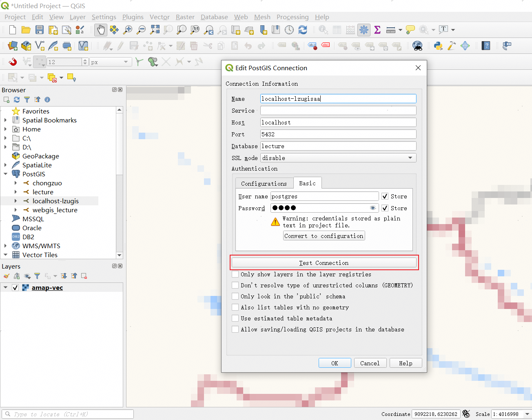Viewport: 532px width, 420px height.
Task: Open the Project menu
Action: click(x=15, y=17)
